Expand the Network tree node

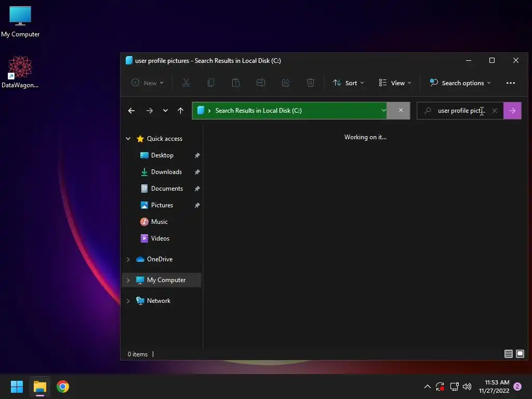tap(128, 301)
